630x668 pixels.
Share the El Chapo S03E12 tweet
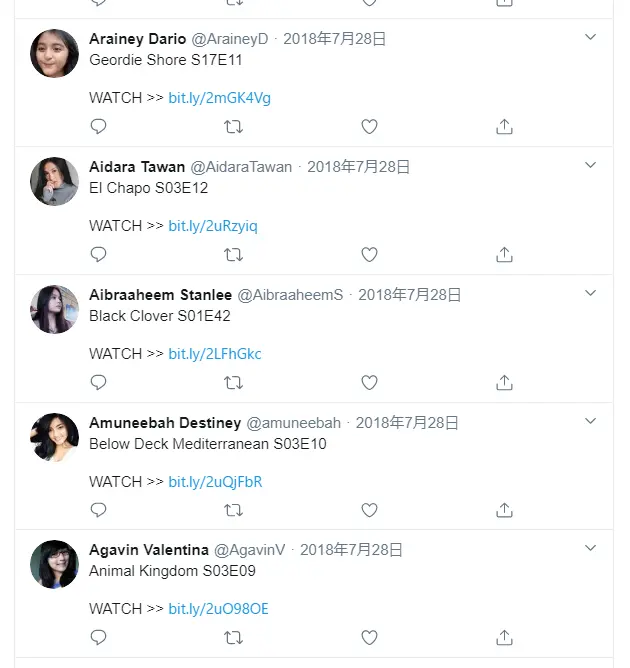505,255
